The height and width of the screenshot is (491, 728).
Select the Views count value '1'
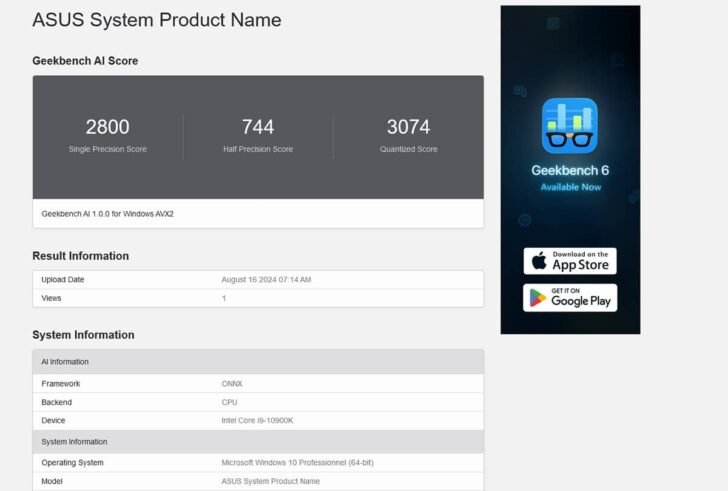(224, 298)
